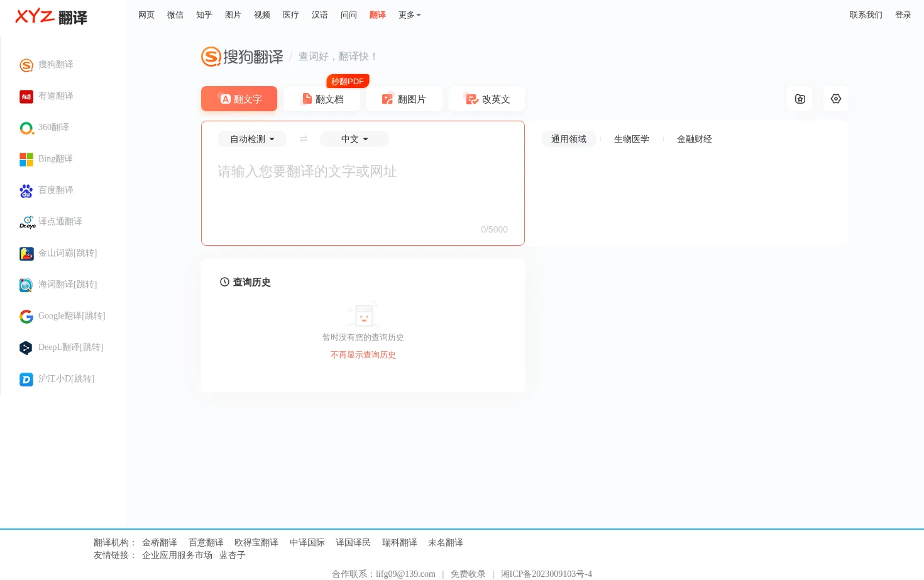Viewport: 924px width, 580px height.
Task: Open the 未名翻译 footer link
Action: point(446,543)
